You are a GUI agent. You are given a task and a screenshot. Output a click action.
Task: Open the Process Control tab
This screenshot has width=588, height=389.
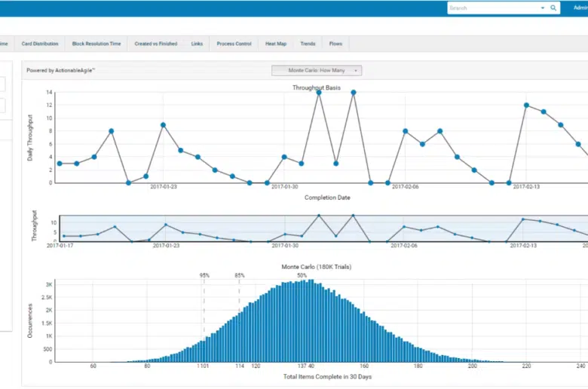click(234, 44)
